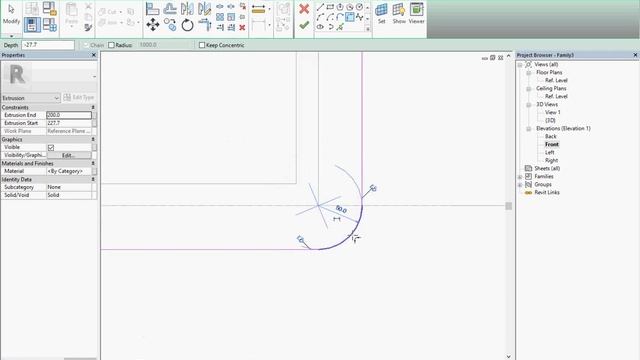Click the scroll down arrow of drawing view
The image size is (640, 360).
509,356
